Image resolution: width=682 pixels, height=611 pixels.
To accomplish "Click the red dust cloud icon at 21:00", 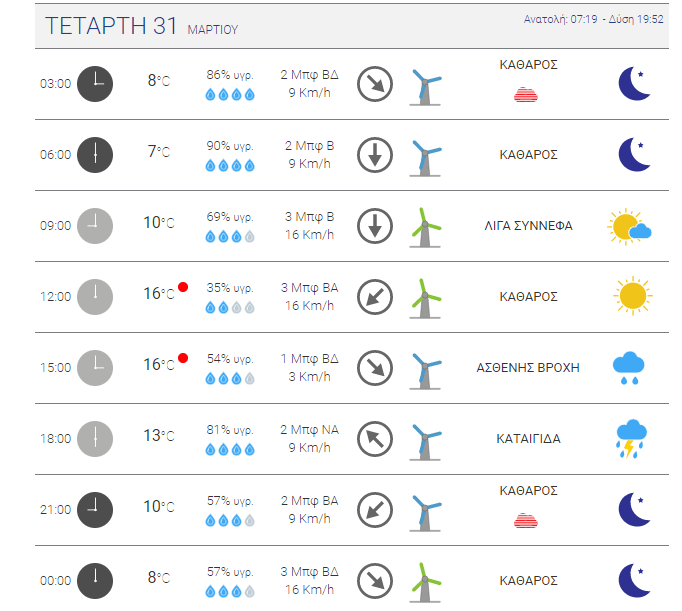I will (x=526, y=521).
